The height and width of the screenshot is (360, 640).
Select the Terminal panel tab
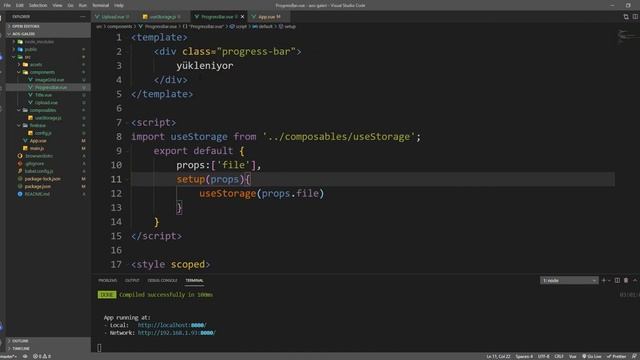[194, 280]
